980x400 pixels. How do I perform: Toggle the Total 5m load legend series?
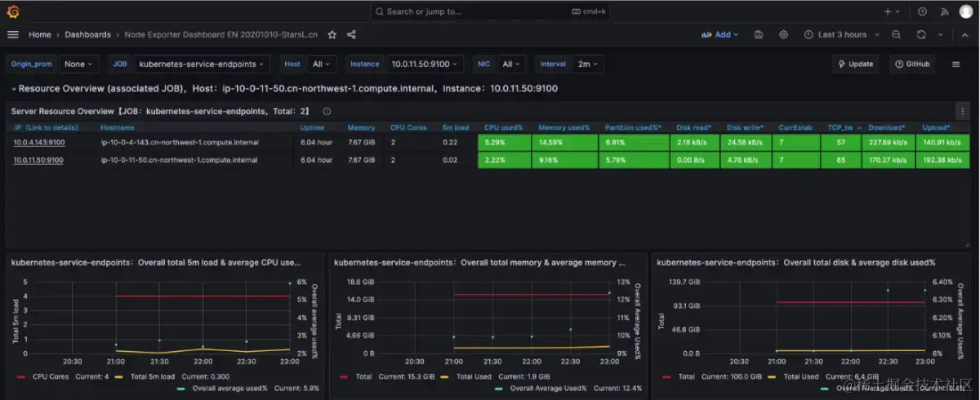click(152, 376)
